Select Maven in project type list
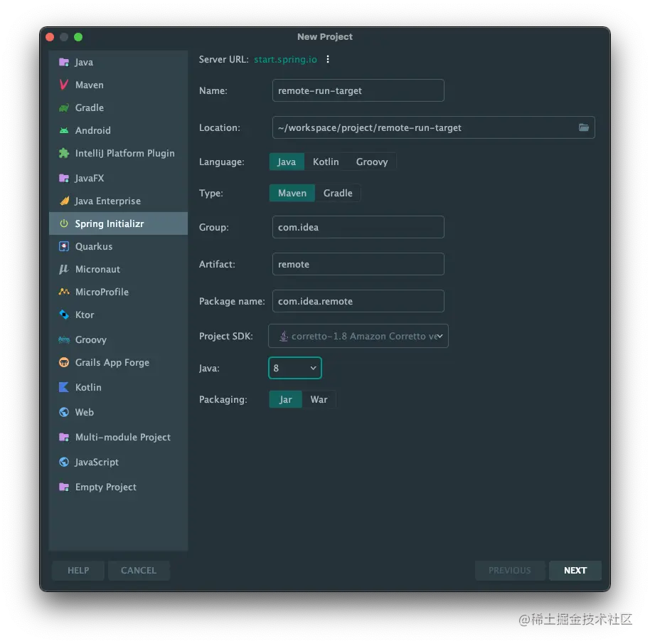Screen dimensions: 650x644 pos(118,85)
